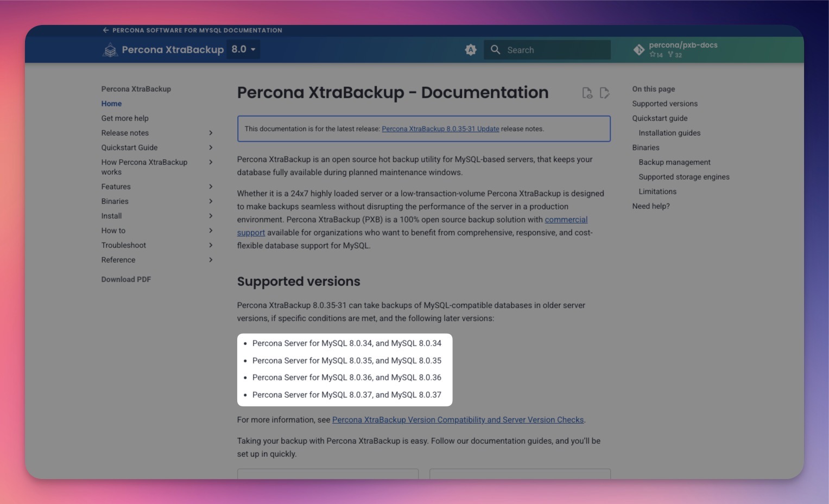Follow the commercial support link
The width and height of the screenshot is (829, 504).
click(566, 220)
